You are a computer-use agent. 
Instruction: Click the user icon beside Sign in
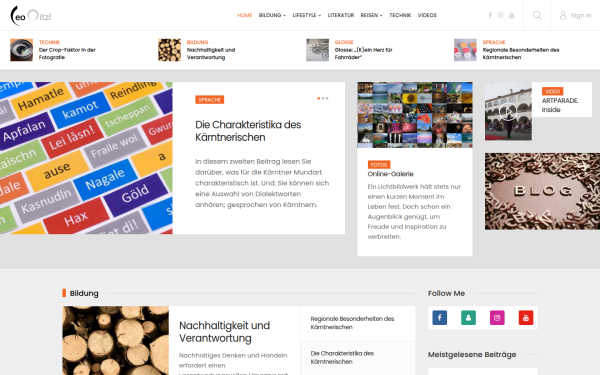[563, 15]
